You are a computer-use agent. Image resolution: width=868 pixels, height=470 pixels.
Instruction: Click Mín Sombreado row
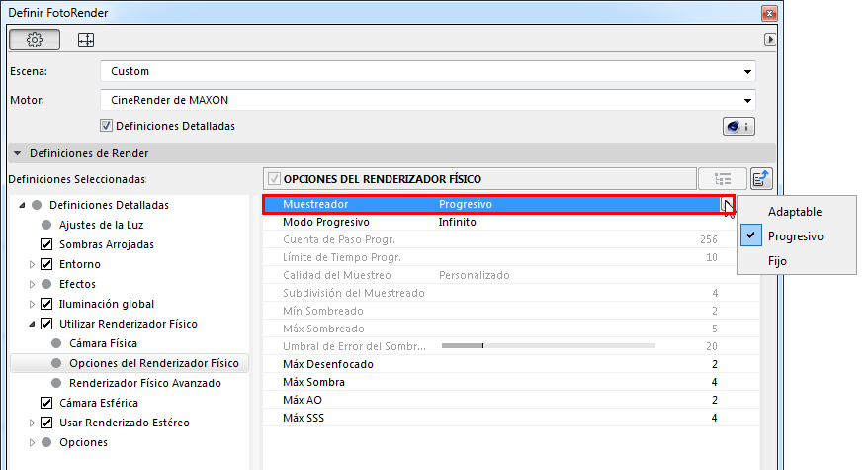click(x=511, y=311)
